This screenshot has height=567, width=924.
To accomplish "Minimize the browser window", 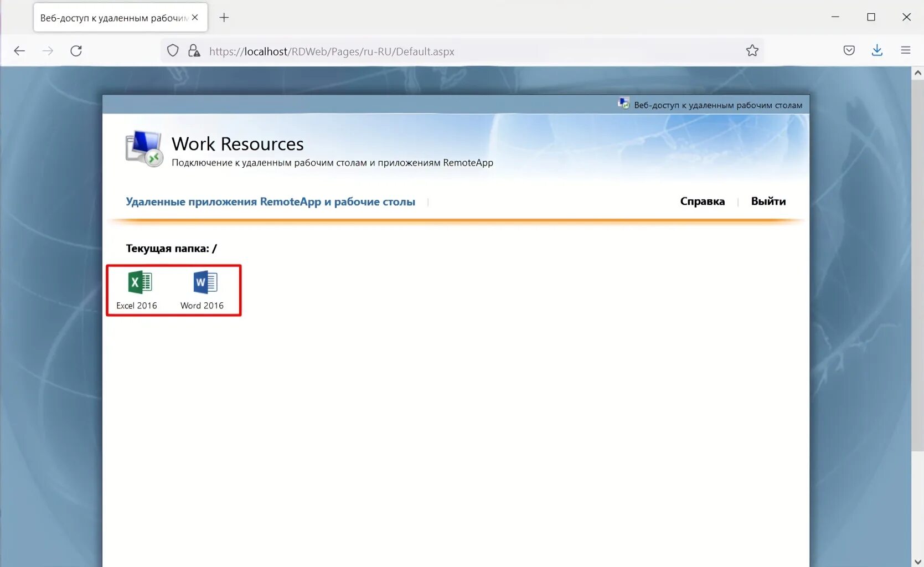I will pos(835,17).
